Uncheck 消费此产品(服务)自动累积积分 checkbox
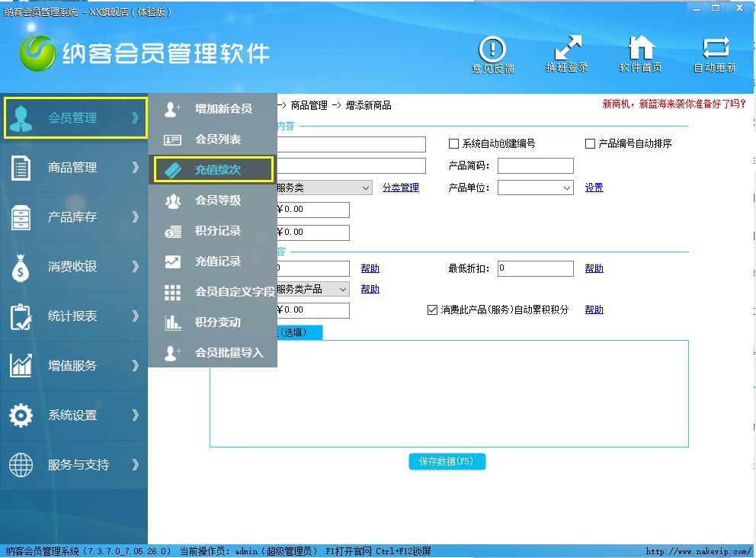Viewport: 756px width, 558px height. tap(432, 310)
